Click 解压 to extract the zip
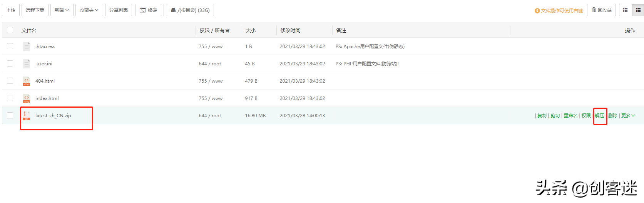 [x=599, y=116]
